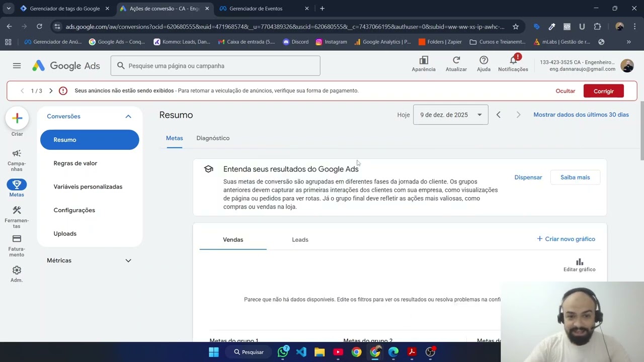The height and width of the screenshot is (362, 644).
Task: Click the Google Ads logo
Action: pos(66,66)
